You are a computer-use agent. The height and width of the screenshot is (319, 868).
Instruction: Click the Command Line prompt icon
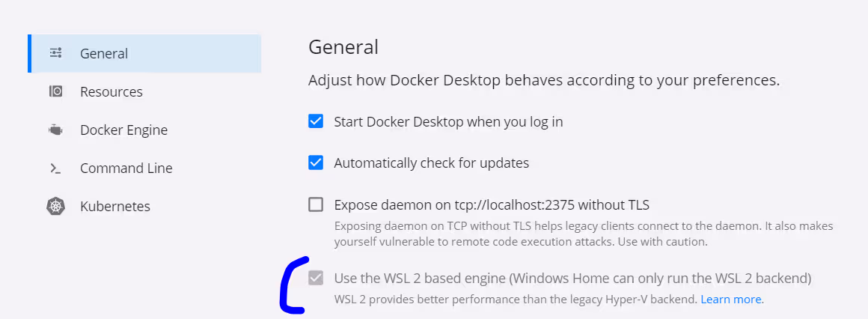pos(55,168)
